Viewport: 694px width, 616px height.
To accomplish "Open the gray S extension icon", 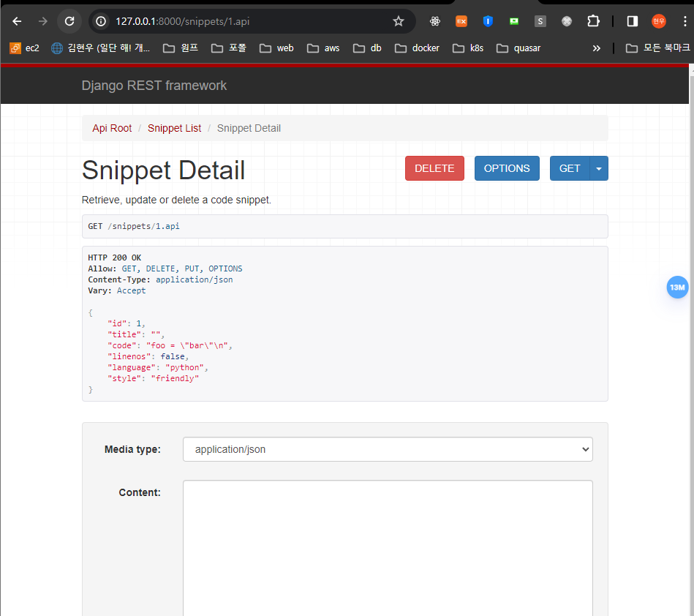I will pyautogui.click(x=540, y=21).
